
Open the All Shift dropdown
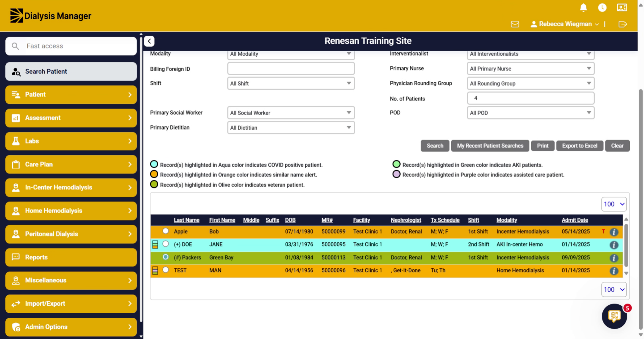click(291, 84)
